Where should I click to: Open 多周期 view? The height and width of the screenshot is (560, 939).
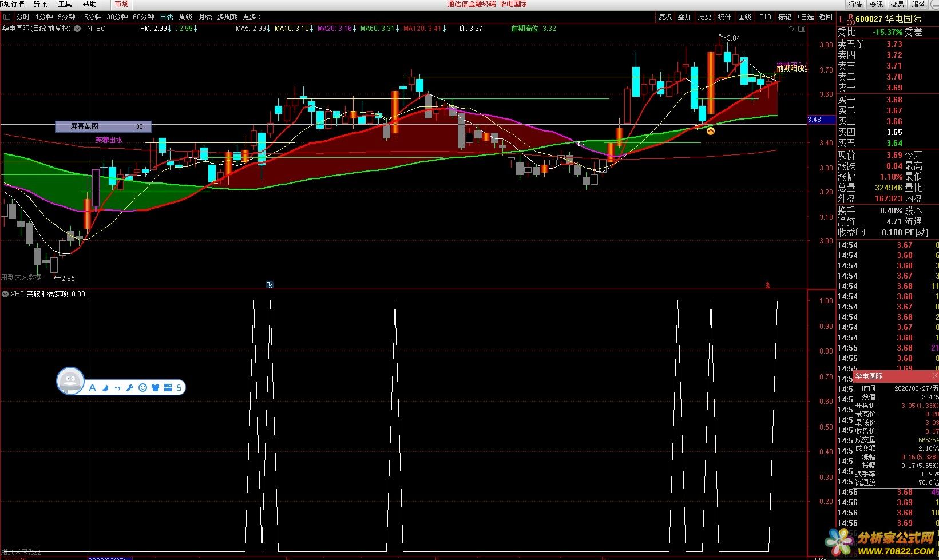click(227, 17)
